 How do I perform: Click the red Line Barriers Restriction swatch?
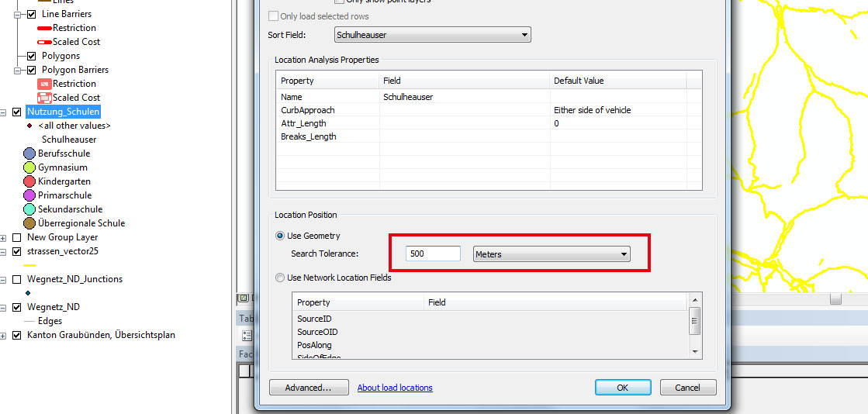[44, 28]
